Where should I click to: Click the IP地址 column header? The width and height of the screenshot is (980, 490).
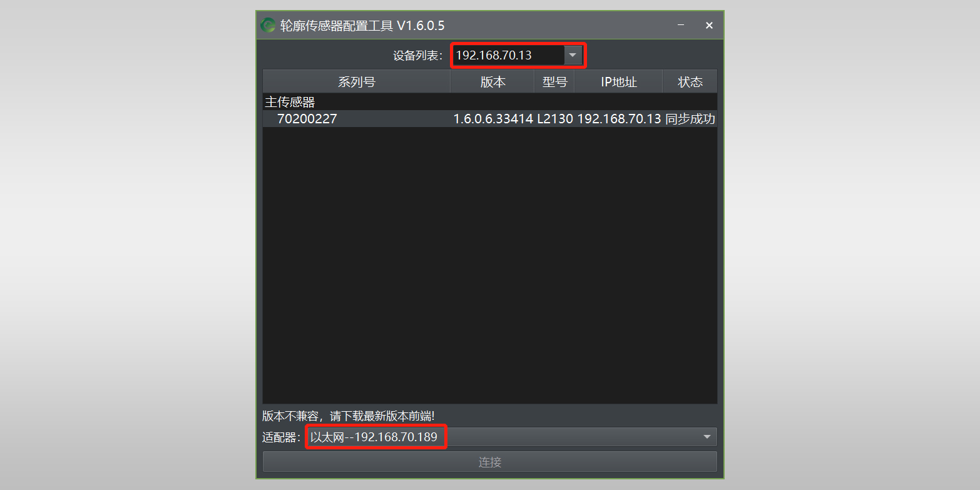pos(618,82)
